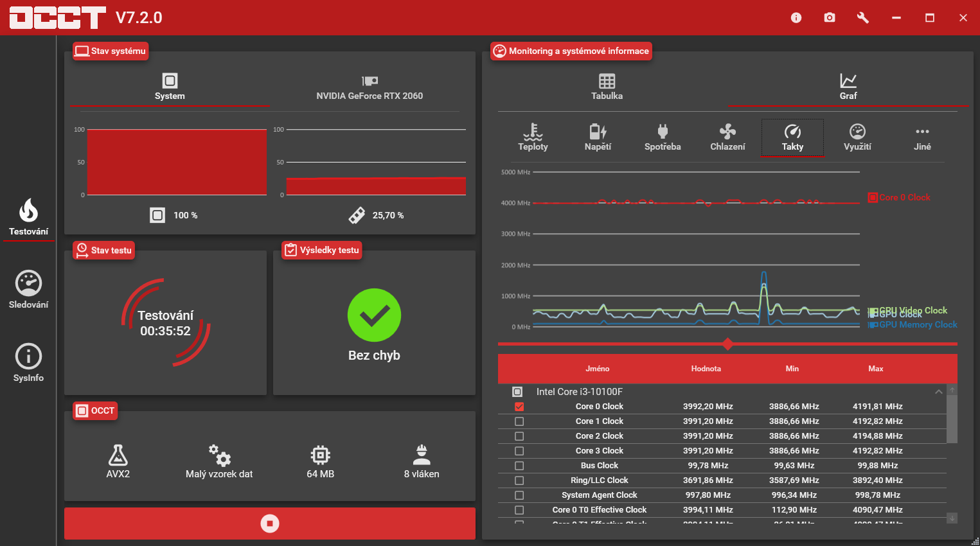The image size is (980, 546).
Task: Stop the running test
Action: click(x=270, y=524)
